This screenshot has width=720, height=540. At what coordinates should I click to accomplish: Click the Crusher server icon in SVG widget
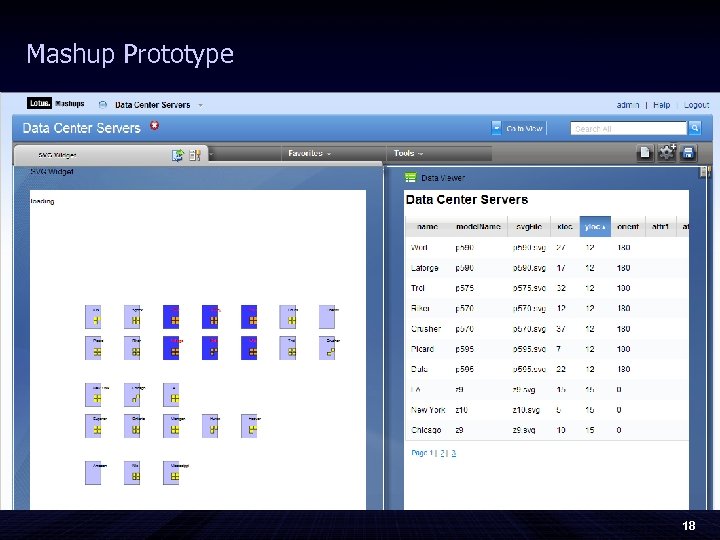tap(327, 348)
